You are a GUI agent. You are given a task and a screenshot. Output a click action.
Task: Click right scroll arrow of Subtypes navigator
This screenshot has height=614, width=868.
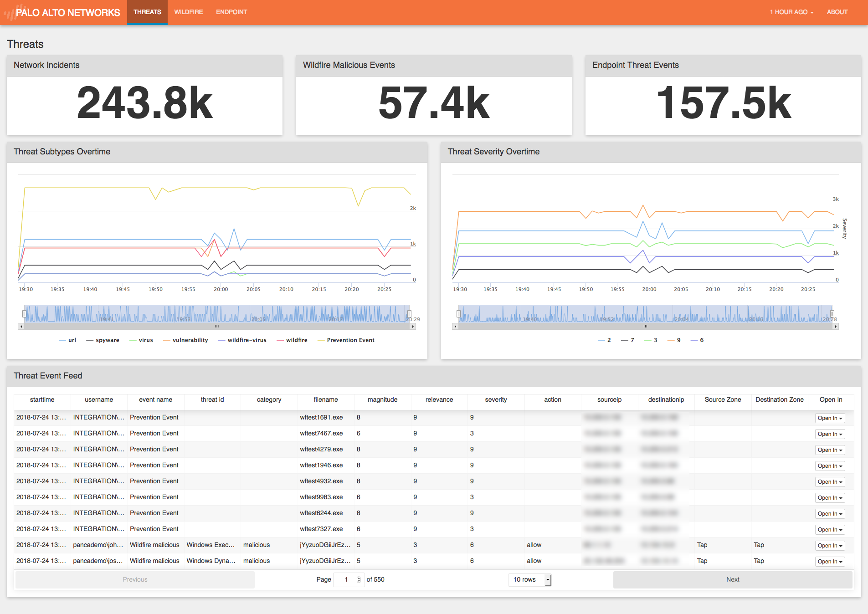pos(413,326)
